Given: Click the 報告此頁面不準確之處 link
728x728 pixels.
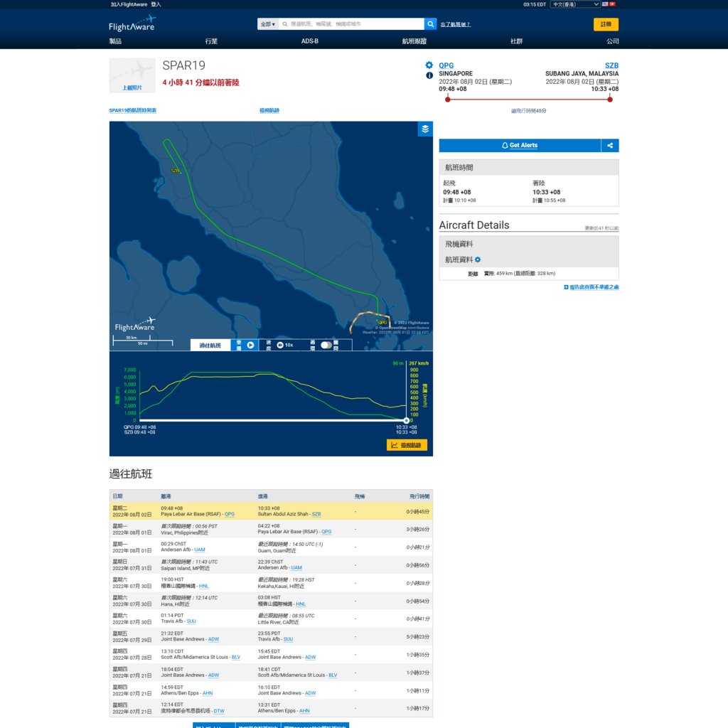Looking at the screenshot, I should pyautogui.click(x=594, y=287).
